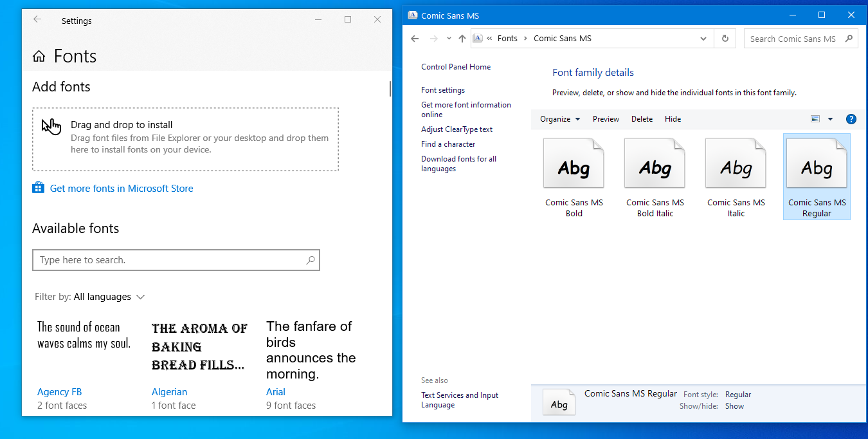Refresh the Comic Sans MS folder view
868x439 pixels.
[725, 39]
